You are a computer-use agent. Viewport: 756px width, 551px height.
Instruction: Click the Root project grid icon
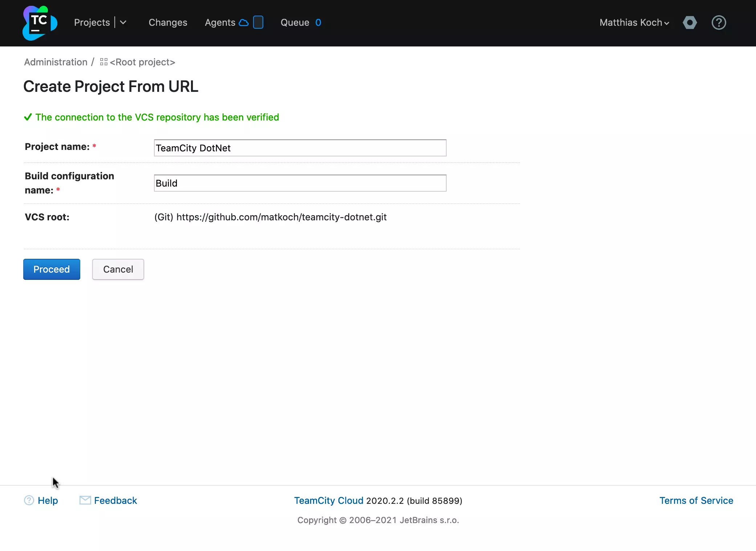[103, 62]
